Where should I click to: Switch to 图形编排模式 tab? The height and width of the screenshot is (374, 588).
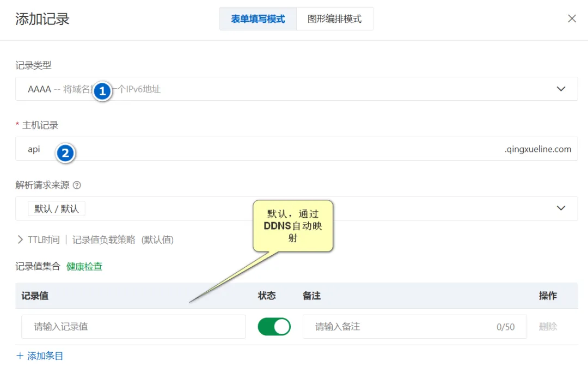[334, 18]
